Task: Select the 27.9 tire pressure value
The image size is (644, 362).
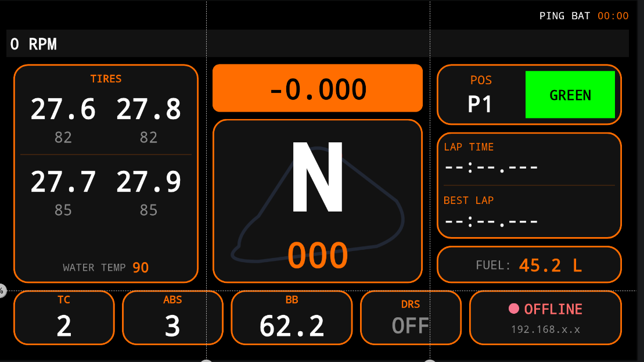Action: click(x=148, y=182)
